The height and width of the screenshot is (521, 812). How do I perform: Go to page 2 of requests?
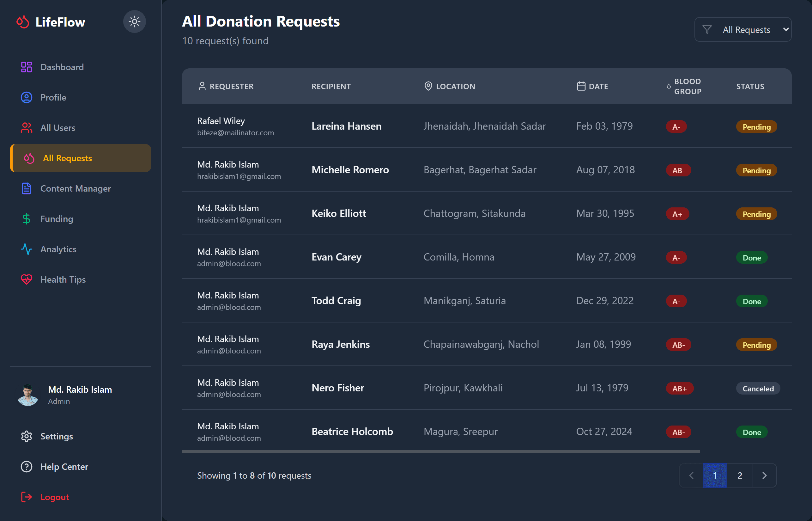740,475
